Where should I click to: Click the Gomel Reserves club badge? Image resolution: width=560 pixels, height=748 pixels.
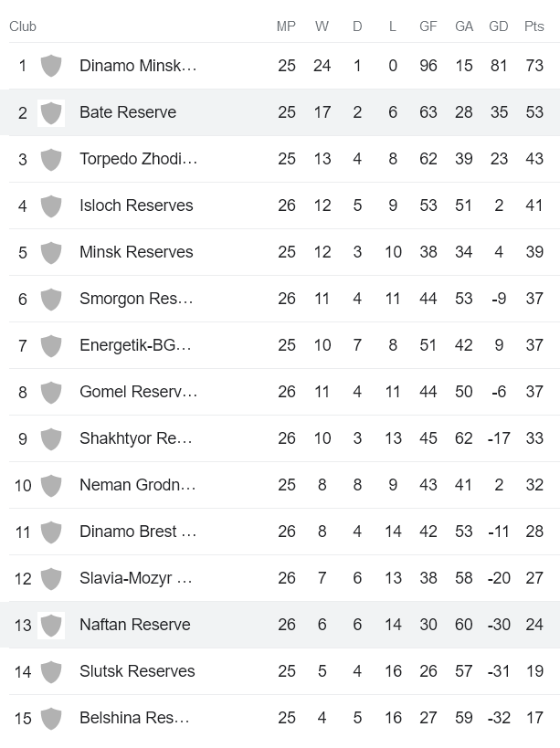(x=51, y=391)
